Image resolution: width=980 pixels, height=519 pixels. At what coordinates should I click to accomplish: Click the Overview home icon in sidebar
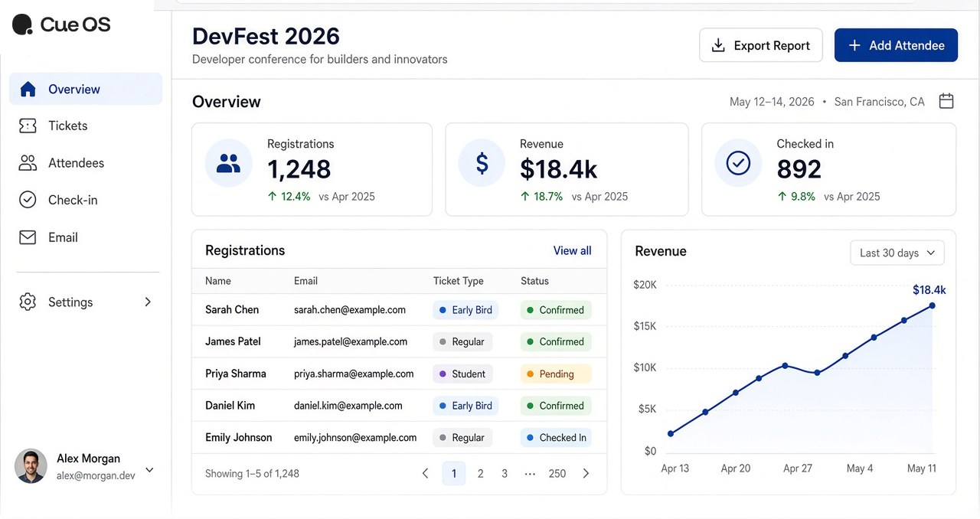click(28, 90)
